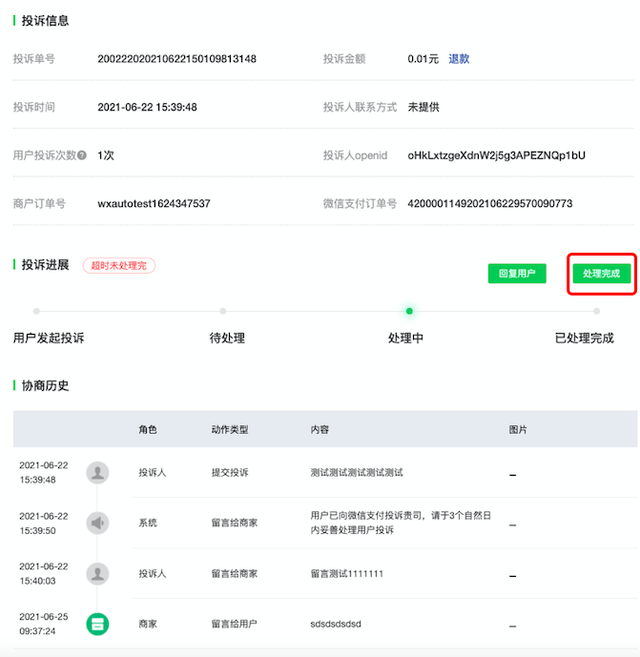Click the 待处理 progress step dot
Image resolution: width=640 pixels, height=657 pixels.
pos(223,311)
